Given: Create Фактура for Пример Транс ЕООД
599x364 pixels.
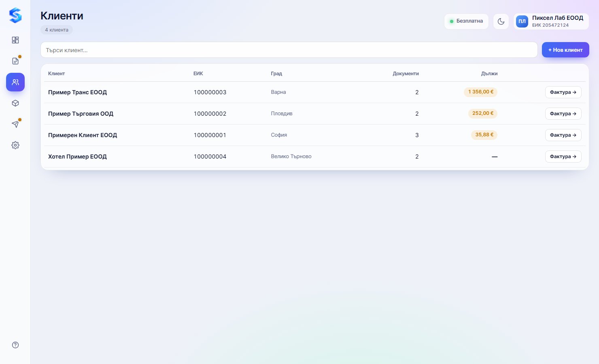Looking at the screenshot, I should [563, 92].
